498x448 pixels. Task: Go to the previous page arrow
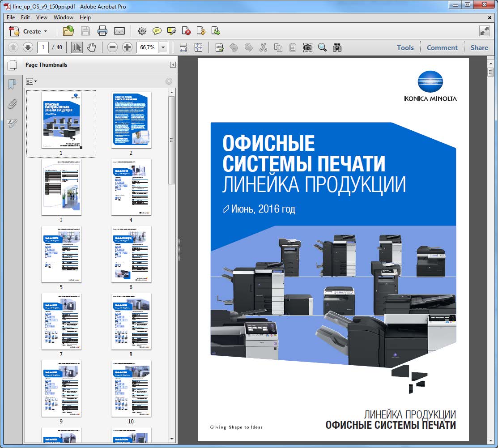[x=13, y=47]
